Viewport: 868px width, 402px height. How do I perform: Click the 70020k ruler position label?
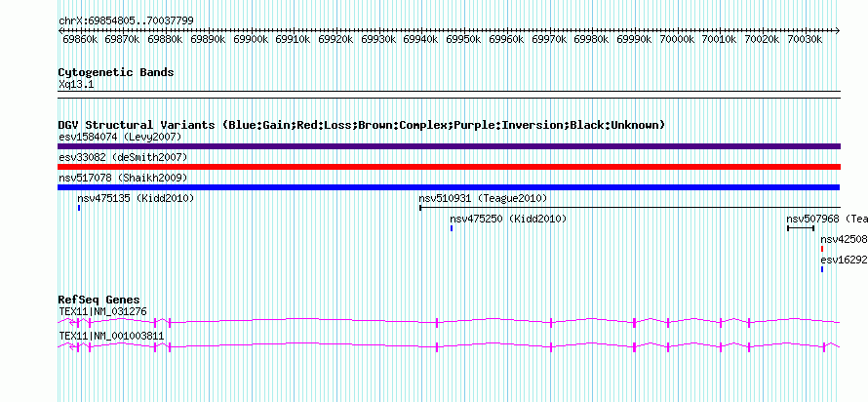[x=763, y=39]
